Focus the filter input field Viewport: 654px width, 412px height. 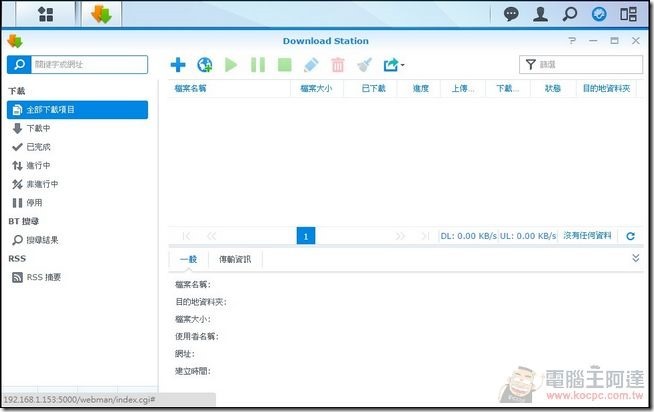pos(581,65)
